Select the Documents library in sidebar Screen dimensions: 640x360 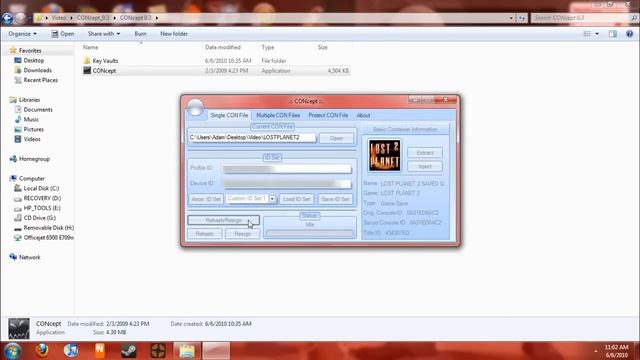[x=38, y=109]
